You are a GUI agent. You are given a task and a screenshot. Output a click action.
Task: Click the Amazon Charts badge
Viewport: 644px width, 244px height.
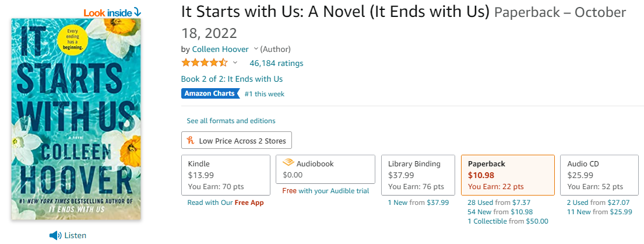(x=210, y=93)
